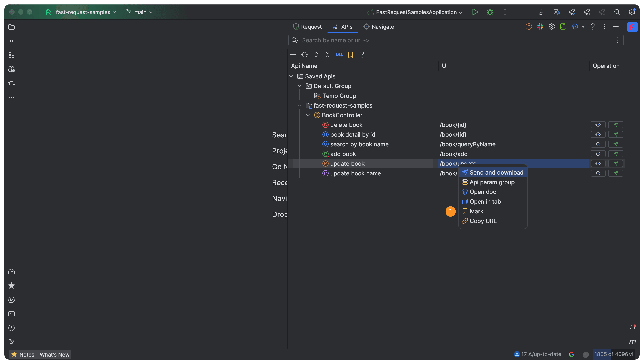The image size is (644, 364).
Task: Click send icon for delete book row
Action: pos(616,125)
